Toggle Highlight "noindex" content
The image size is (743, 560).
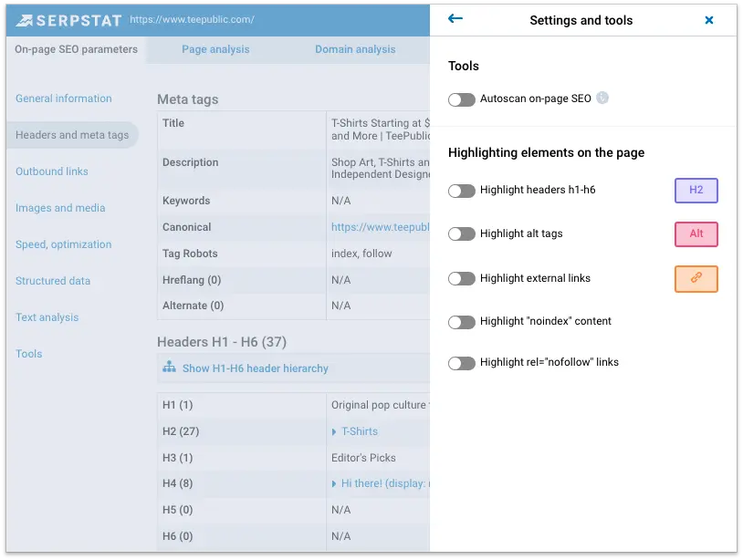pyautogui.click(x=462, y=322)
